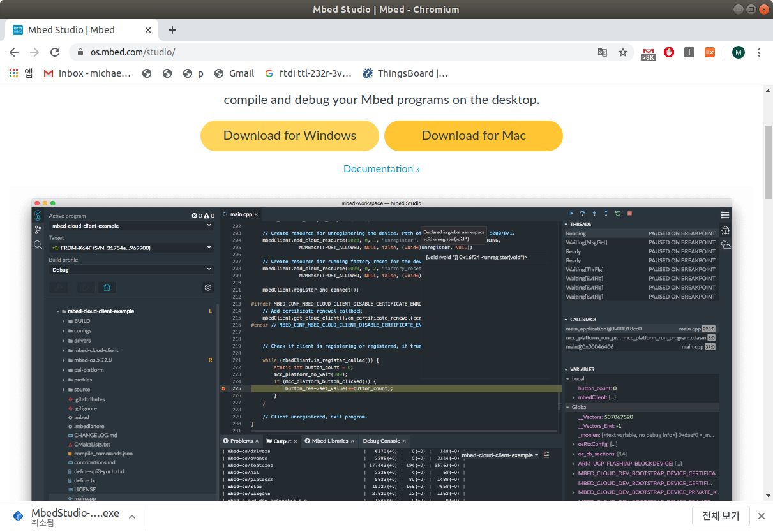The image size is (773, 532).
Task: Open the Gmail bookmark
Action: 234,73
